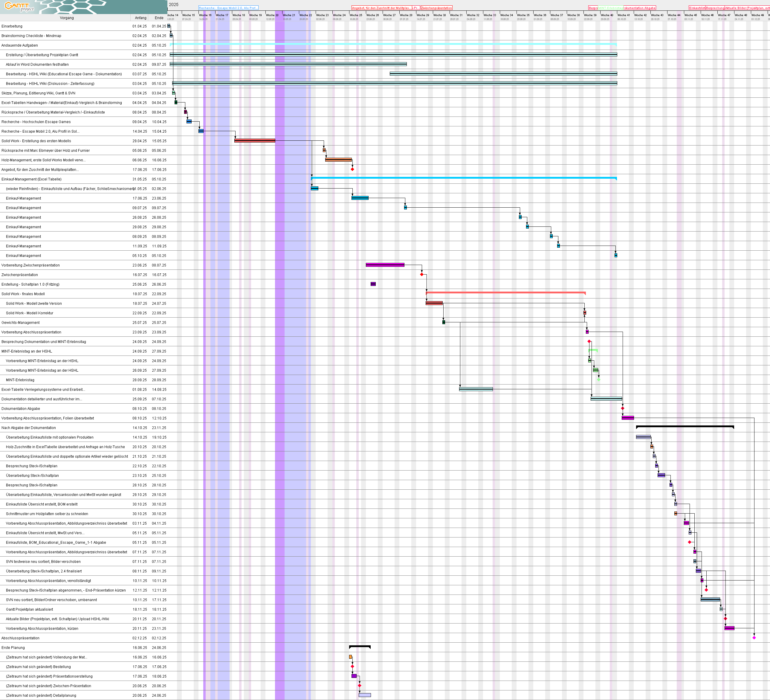The image size is (770, 700).
Task: Click the red diamond for Dokumentation Abgabe
Action: pyautogui.click(x=623, y=408)
